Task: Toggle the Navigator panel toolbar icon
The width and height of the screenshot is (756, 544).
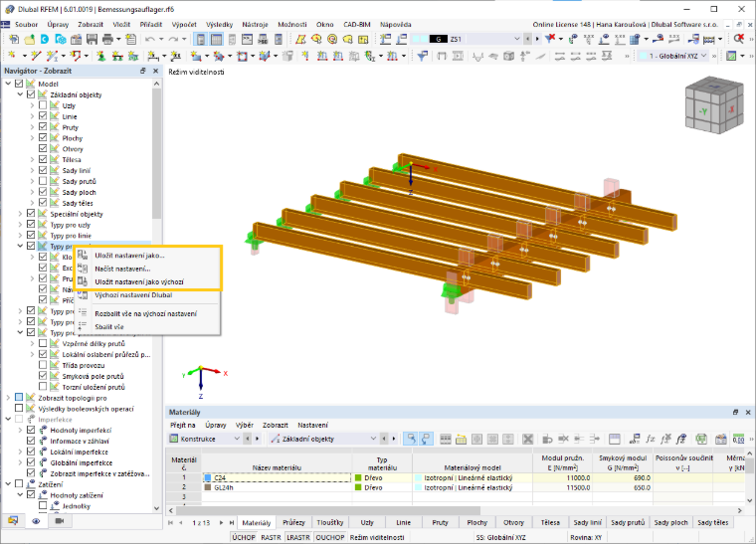Action: pyautogui.click(x=201, y=39)
